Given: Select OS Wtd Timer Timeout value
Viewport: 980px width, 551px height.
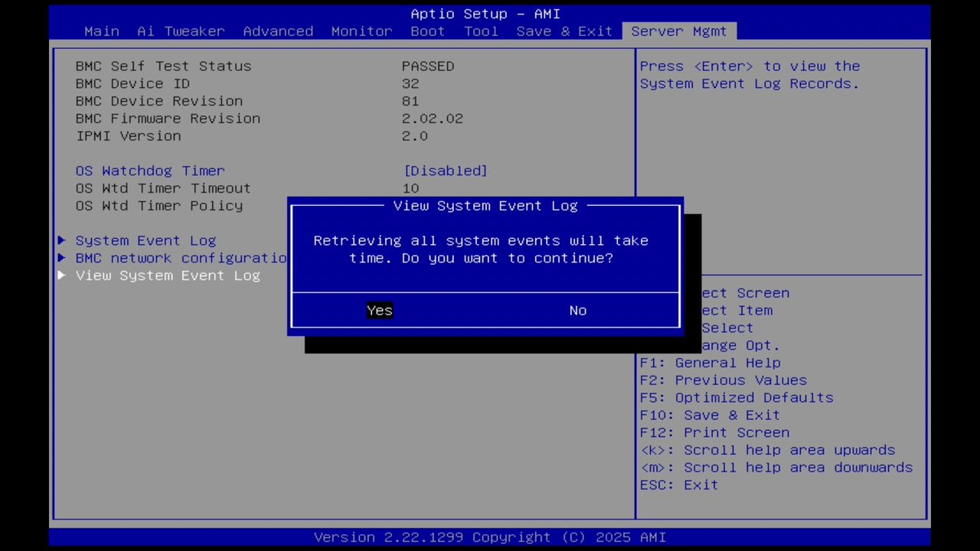Looking at the screenshot, I should (x=163, y=188).
